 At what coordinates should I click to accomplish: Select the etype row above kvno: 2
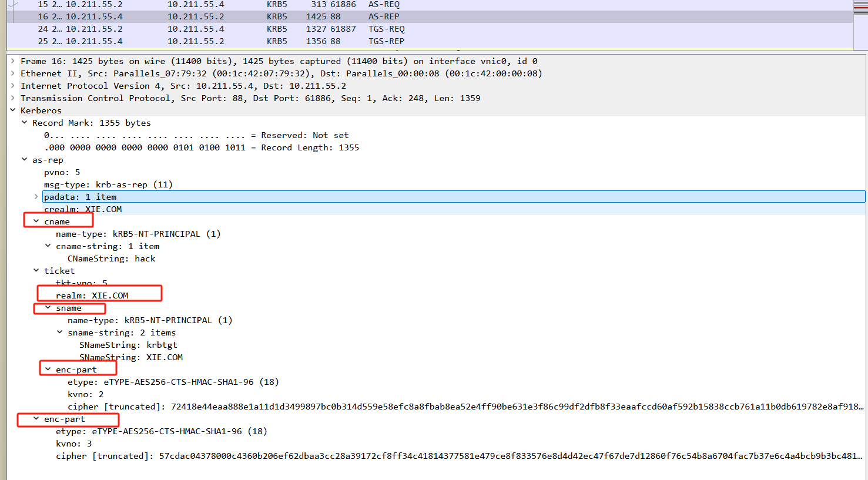pyautogui.click(x=173, y=382)
